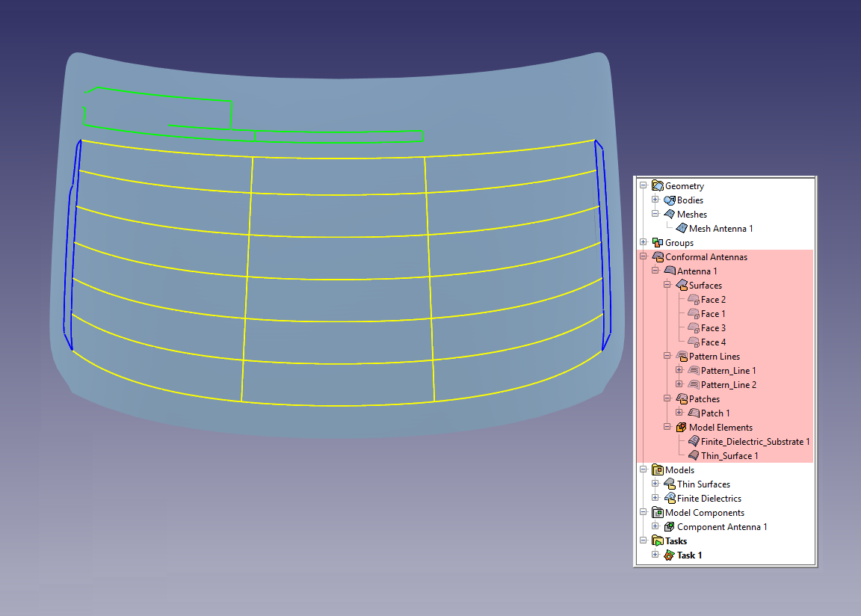
Task: Expand the Bodies node
Action: point(655,200)
